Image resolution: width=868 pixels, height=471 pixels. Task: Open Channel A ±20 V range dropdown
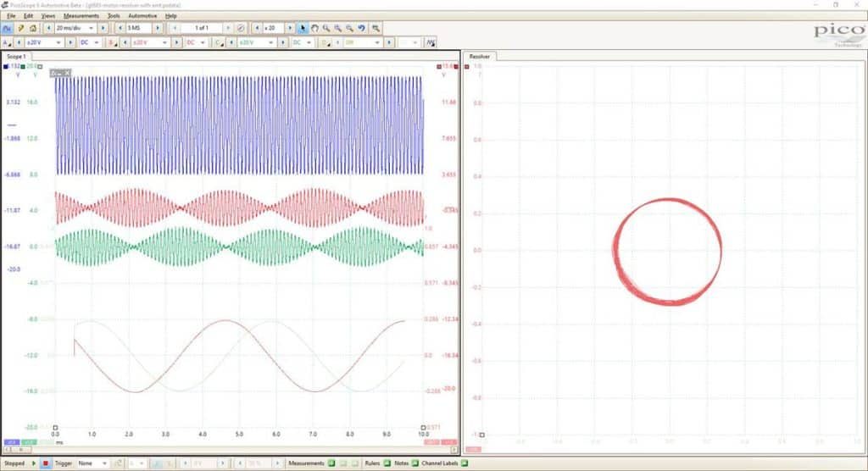[44, 42]
